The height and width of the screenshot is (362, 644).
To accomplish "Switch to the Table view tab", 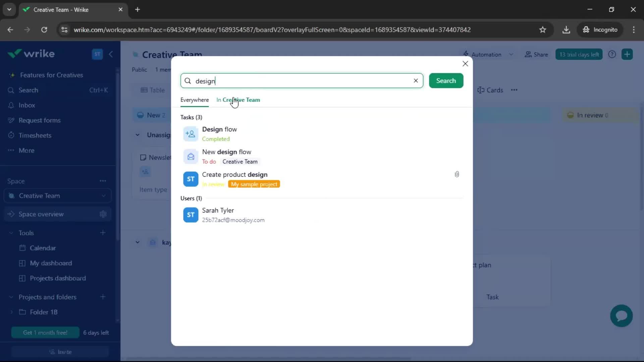I will click(153, 90).
